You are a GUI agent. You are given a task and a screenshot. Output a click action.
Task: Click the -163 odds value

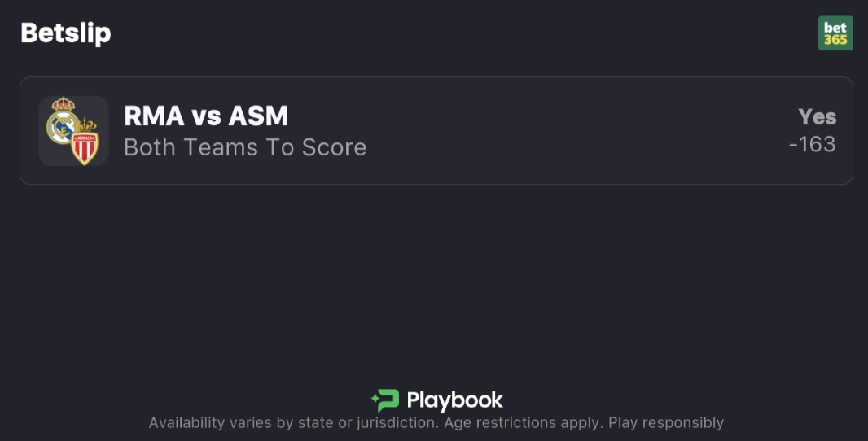[812, 144]
